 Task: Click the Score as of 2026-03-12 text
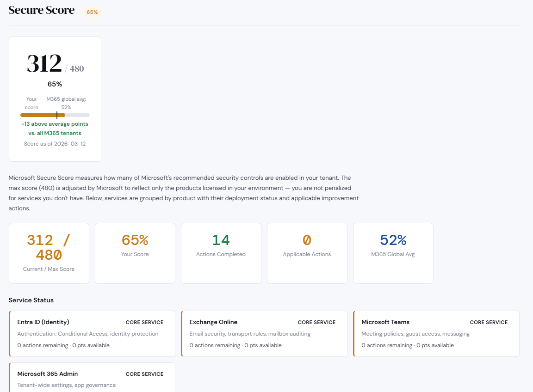coord(55,143)
